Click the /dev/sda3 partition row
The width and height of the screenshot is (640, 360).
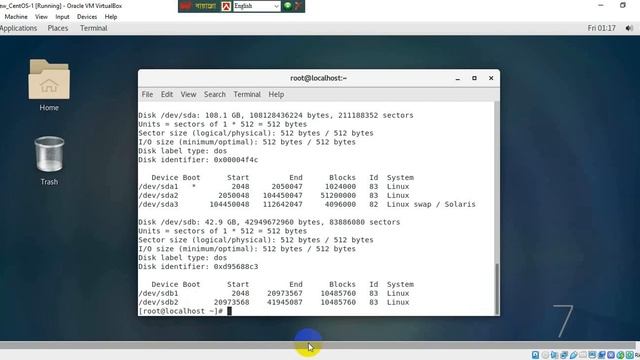click(307, 204)
